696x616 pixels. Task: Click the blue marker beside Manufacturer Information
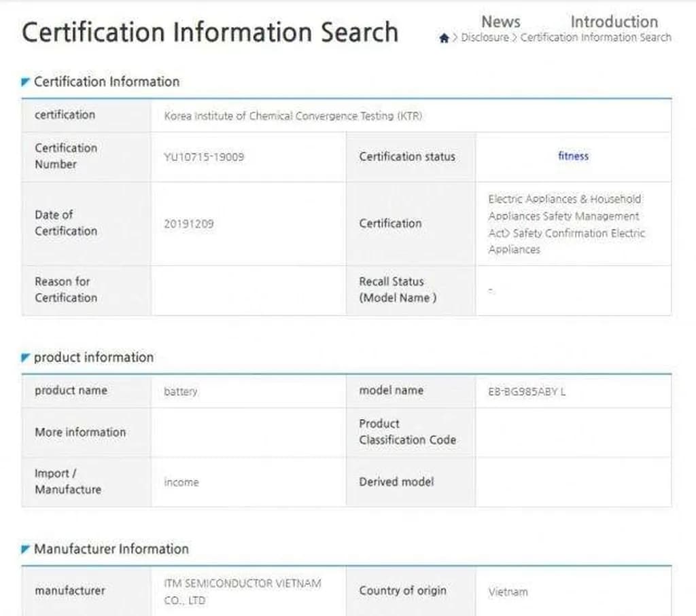pos(26,549)
